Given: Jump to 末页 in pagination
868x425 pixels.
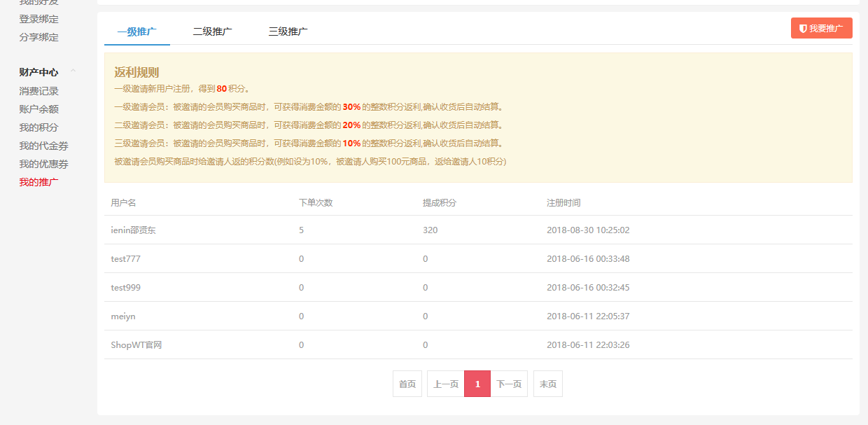Looking at the screenshot, I should pyautogui.click(x=547, y=384).
